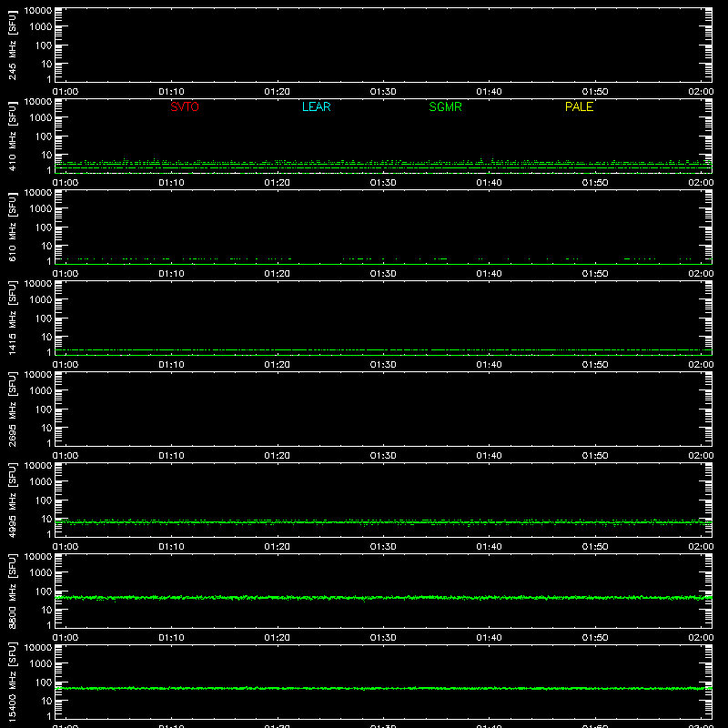Click the yellow PALE station label

pos(579,106)
